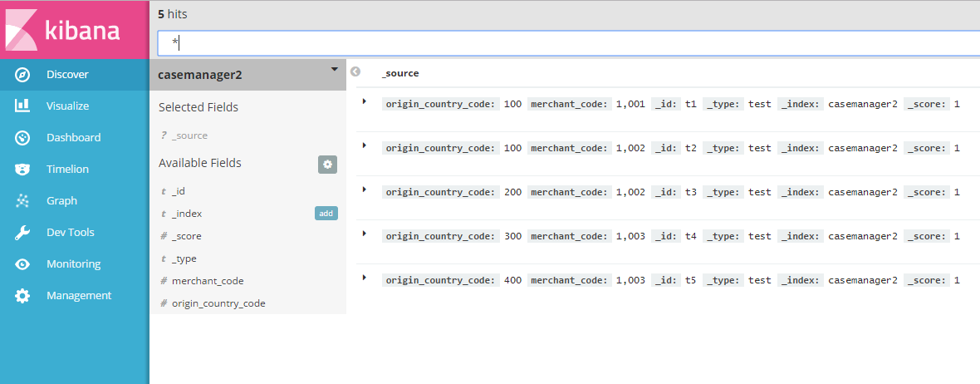980x384 pixels.
Task: Expand the document row with _id t1
Action: click(365, 101)
